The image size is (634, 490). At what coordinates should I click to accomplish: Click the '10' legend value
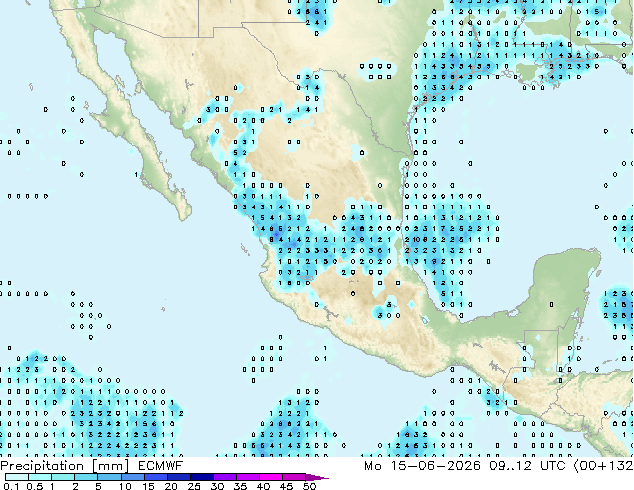125,486
